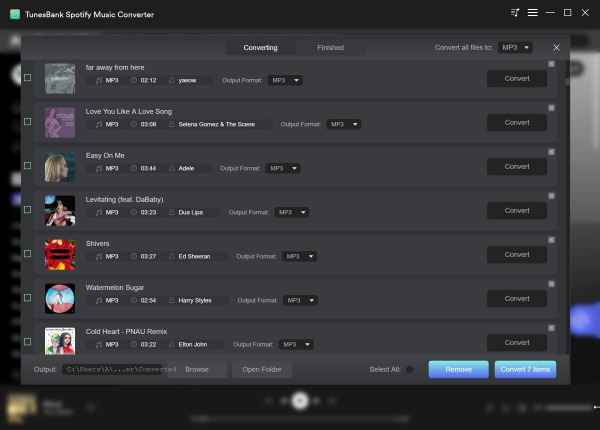Switch to the Finished tab
The width and height of the screenshot is (600, 430).
click(x=331, y=47)
